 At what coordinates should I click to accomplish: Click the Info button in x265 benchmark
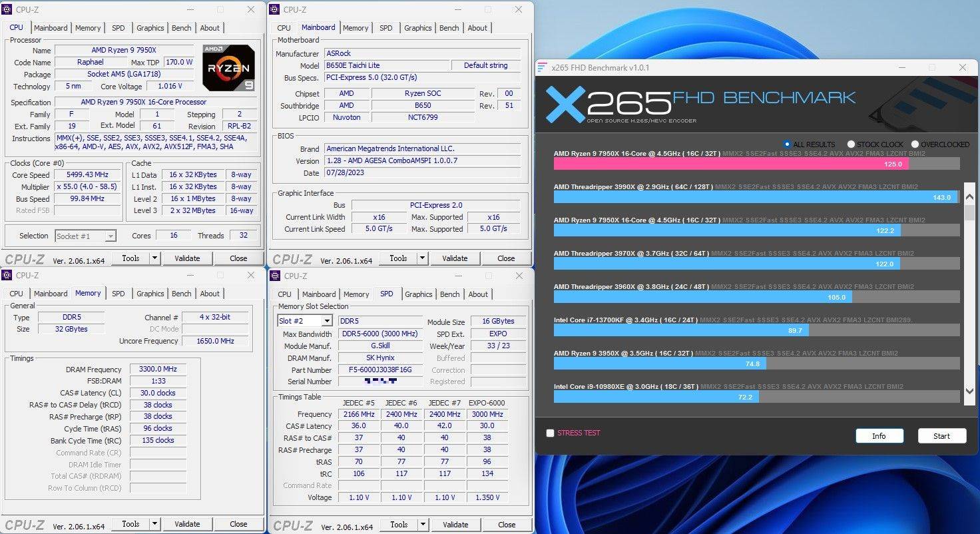[x=879, y=436]
